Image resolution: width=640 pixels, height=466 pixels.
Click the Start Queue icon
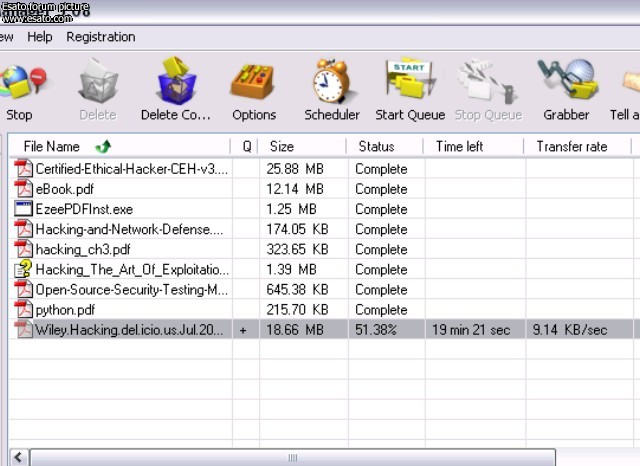click(410, 78)
